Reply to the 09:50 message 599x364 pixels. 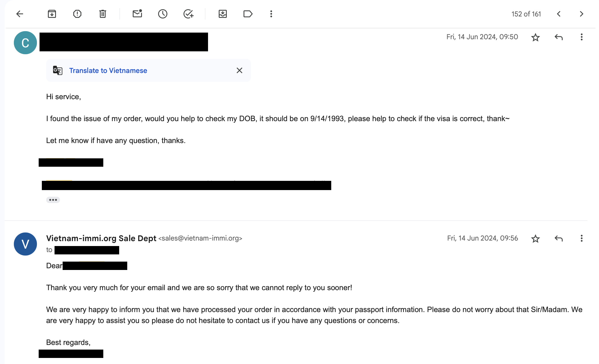pos(559,37)
